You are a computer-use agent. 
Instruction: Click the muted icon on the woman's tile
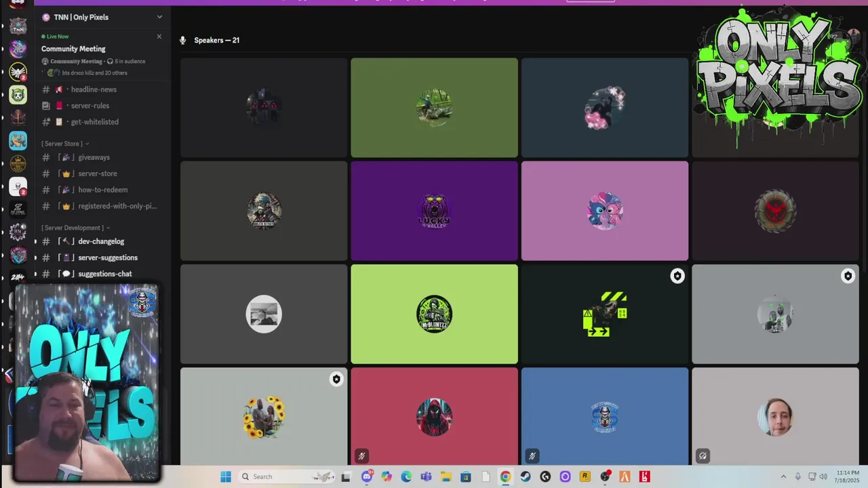[703, 456]
